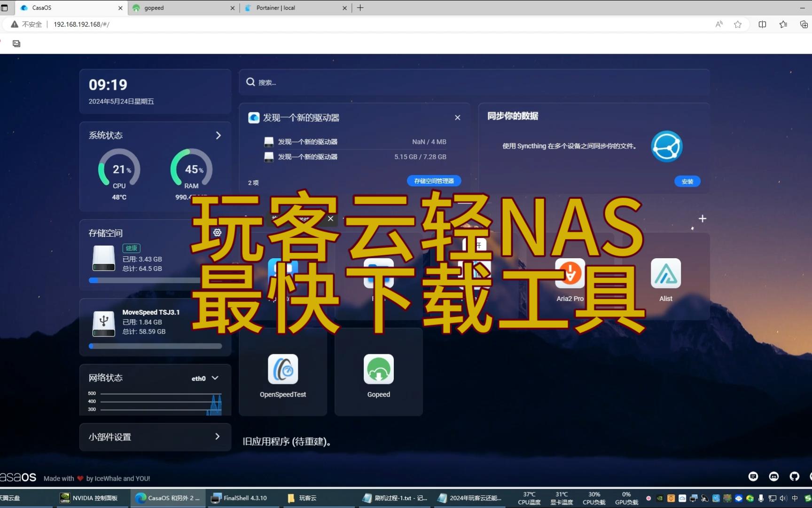Click the search input field
This screenshot has height=508, width=812.
(474, 82)
